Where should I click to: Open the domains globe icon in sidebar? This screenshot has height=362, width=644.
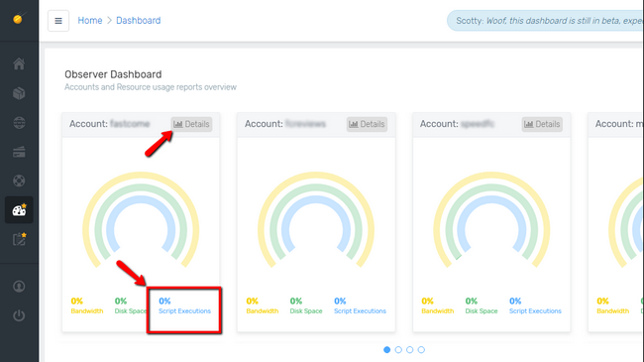click(19, 123)
